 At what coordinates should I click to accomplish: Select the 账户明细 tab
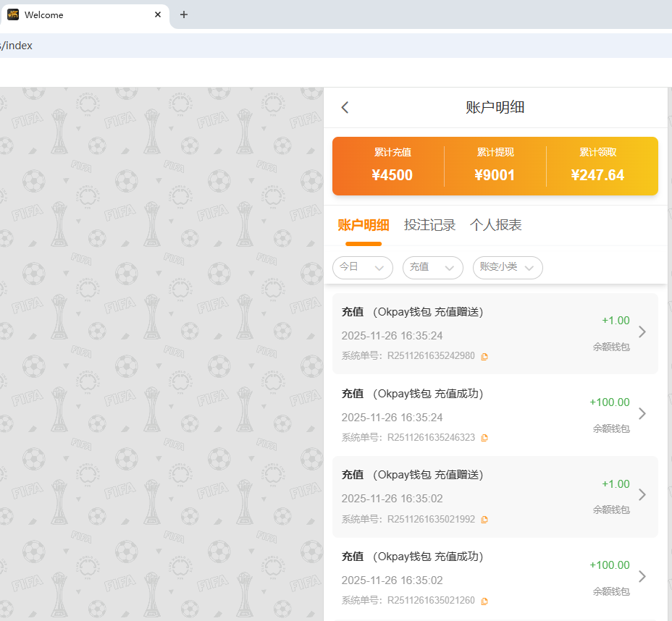[x=364, y=225]
